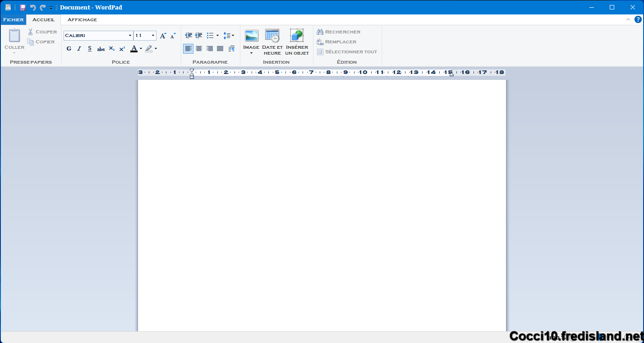Screen dimensions: 644x343
Task: Click Remplacer to replace text
Action: tap(336, 42)
